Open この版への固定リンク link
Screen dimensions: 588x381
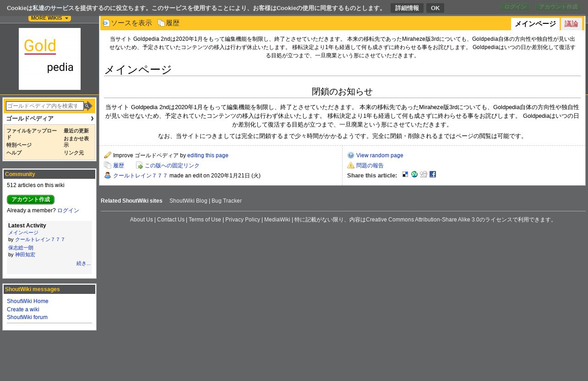click(x=172, y=166)
